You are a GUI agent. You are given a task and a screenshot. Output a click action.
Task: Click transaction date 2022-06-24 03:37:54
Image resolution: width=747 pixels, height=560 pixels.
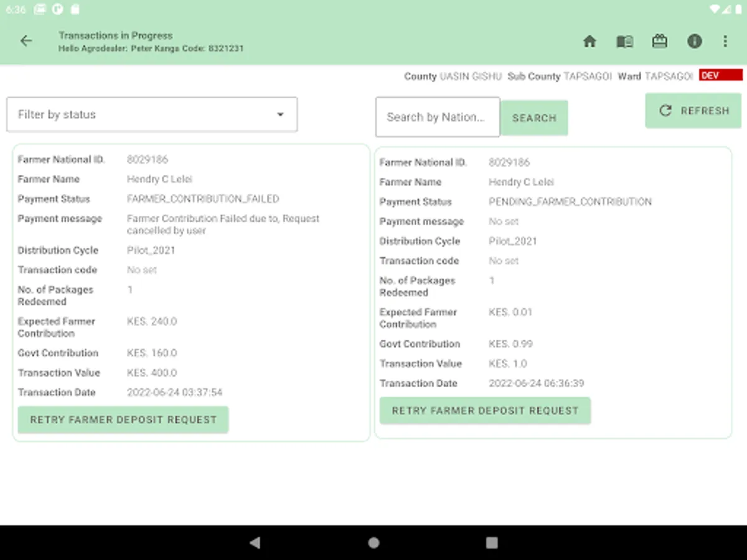click(175, 393)
